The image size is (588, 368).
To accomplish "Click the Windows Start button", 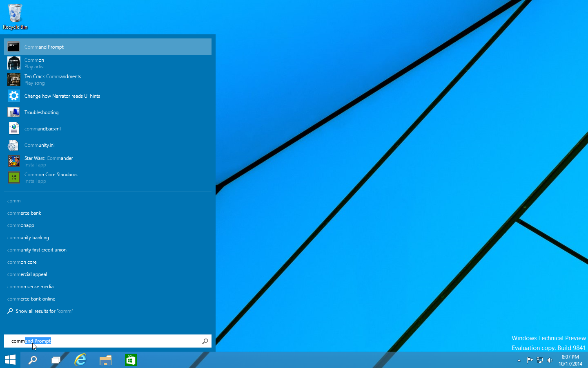I will [10, 360].
